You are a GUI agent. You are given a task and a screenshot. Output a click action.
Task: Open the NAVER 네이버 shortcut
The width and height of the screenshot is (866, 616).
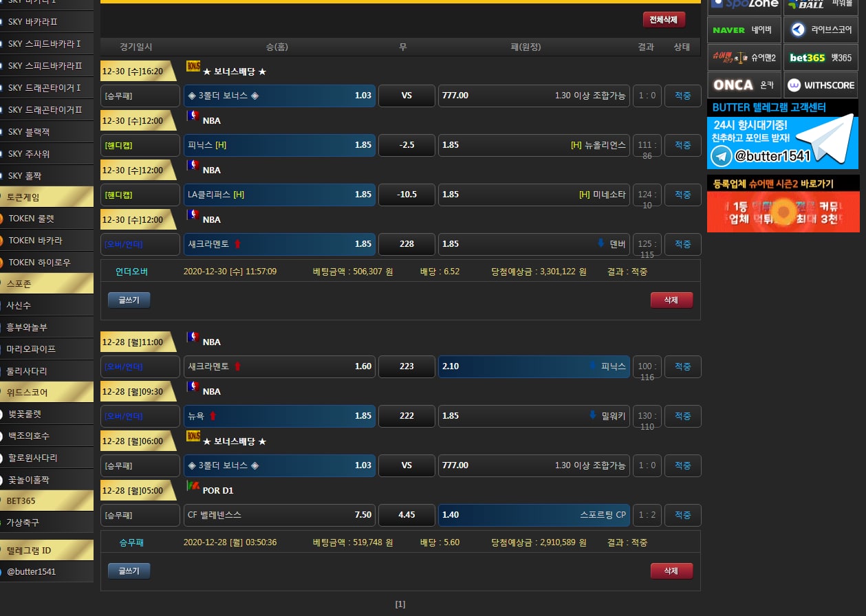(744, 30)
